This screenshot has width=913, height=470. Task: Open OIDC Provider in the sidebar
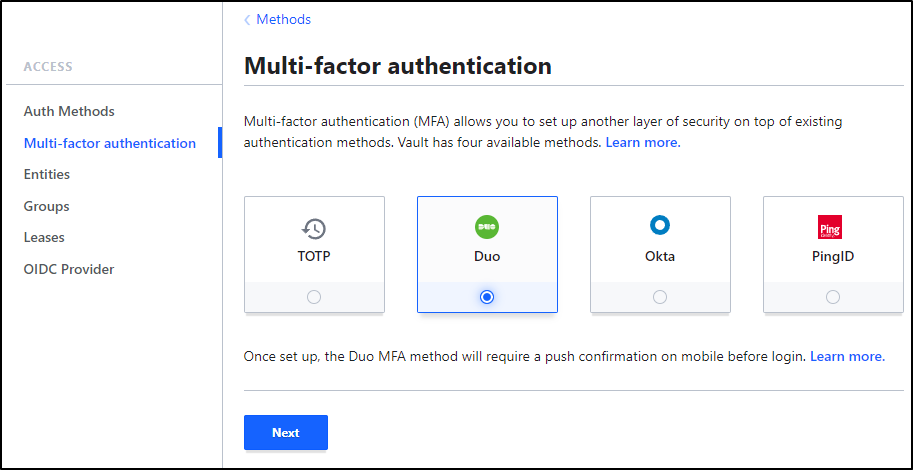click(x=69, y=269)
